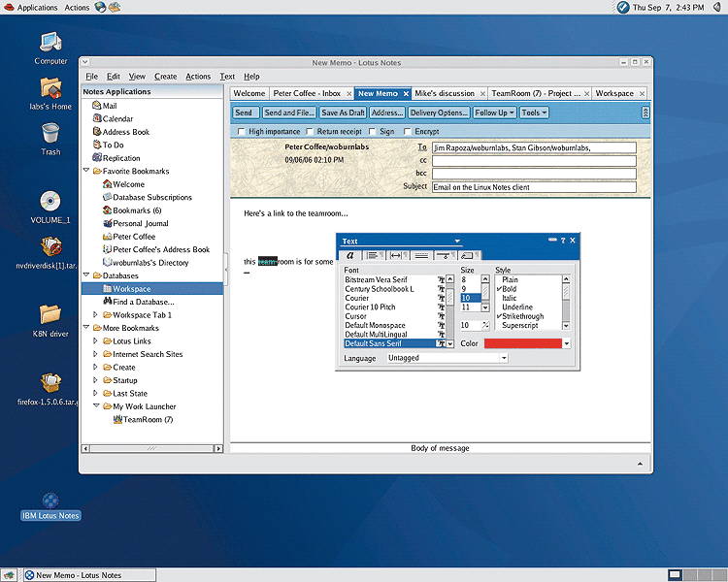
Task: Enable the Return receipt checkbox
Action: point(310,131)
